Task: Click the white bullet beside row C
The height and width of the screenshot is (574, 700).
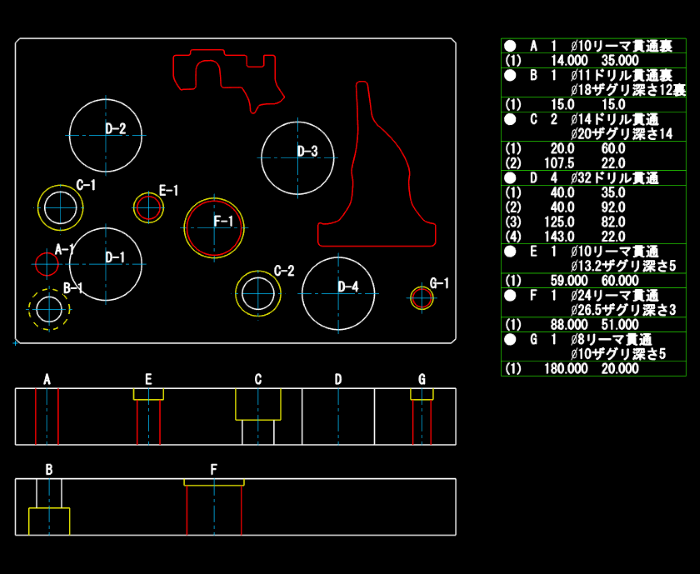Action: click(510, 119)
